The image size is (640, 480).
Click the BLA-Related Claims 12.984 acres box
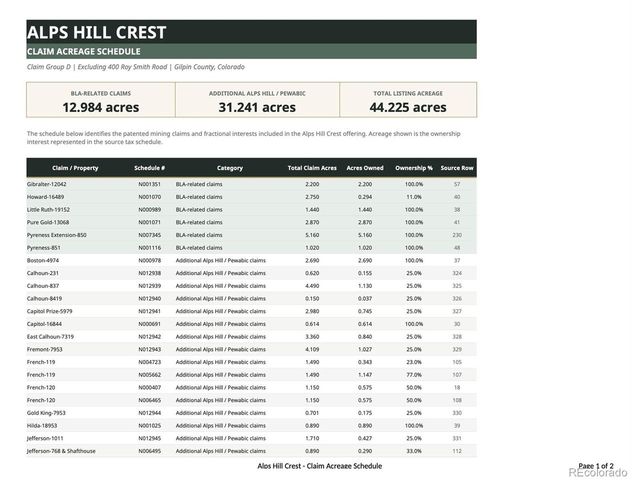tap(101, 100)
